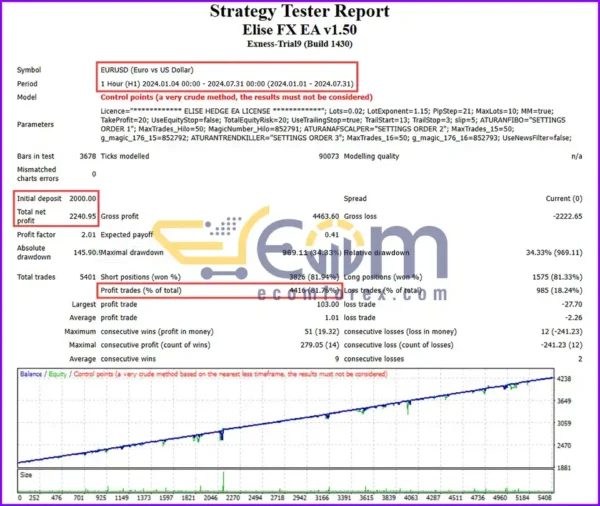600x506 pixels.
Task: Click the "Period" row label
Action: [x=27, y=84]
